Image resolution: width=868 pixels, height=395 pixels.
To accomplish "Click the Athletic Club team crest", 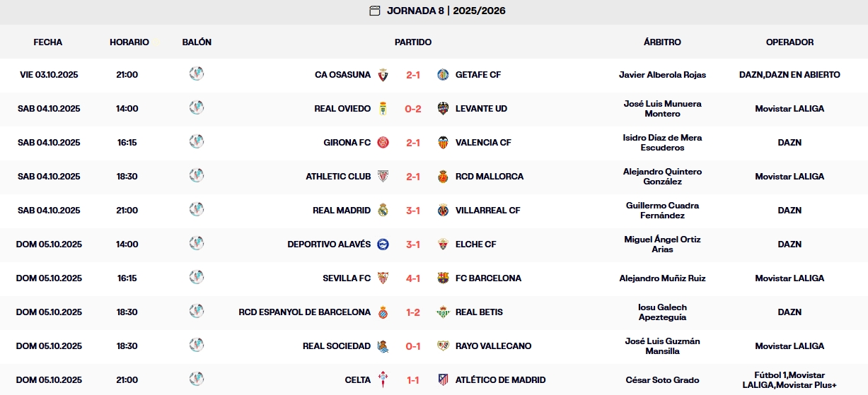I will click(x=383, y=177).
